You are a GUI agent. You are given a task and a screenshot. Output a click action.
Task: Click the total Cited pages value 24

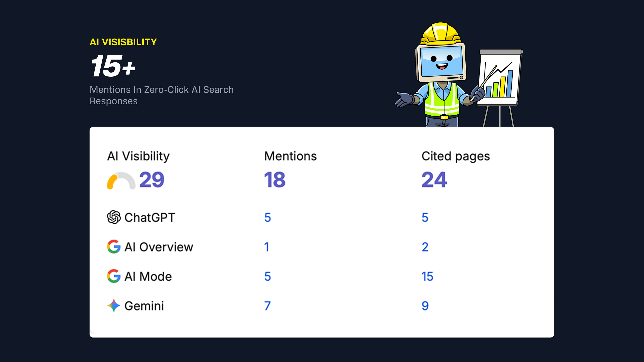[x=434, y=180]
